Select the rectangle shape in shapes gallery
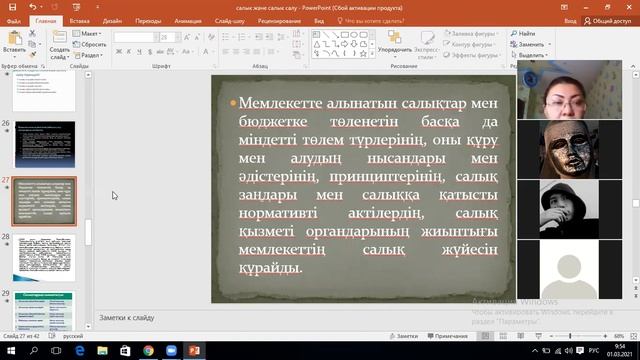The image size is (640, 360). click(344, 35)
